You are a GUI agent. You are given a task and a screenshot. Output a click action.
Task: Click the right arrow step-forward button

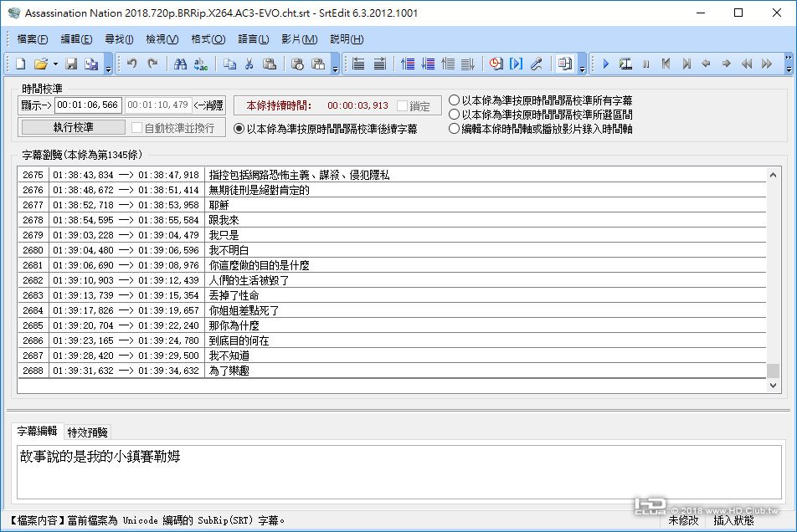(x=727, y=64)
